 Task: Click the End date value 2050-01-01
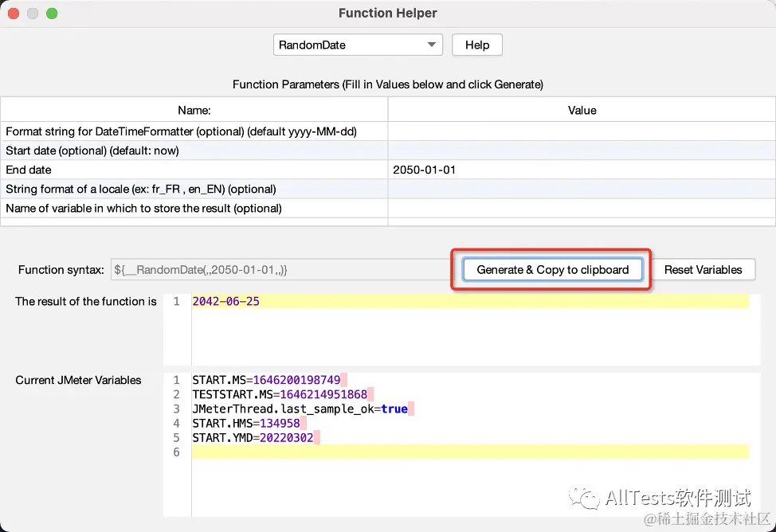tap(424, 170)
